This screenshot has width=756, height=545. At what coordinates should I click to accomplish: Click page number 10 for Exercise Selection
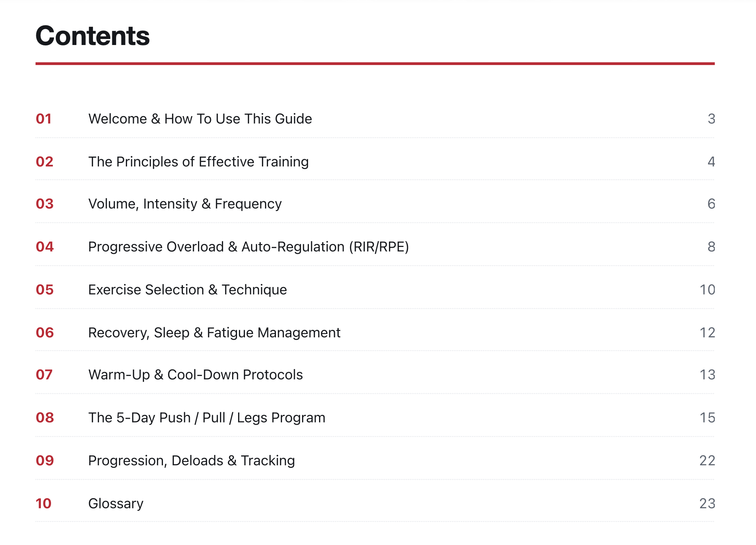[x=707, y=290]
